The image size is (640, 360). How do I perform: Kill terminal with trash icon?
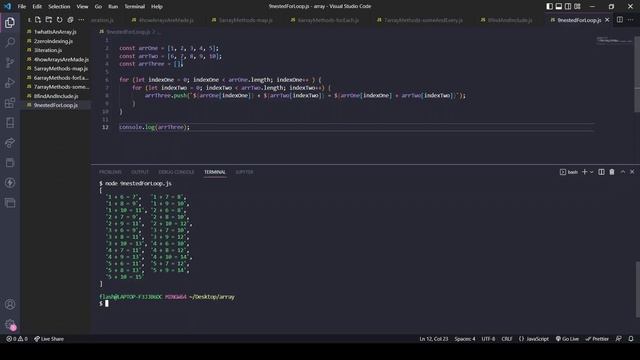coord(612,172)
